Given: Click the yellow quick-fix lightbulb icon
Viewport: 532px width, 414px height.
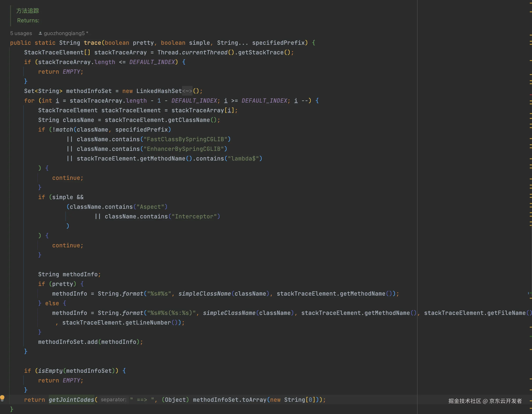Looking at the screenshot, I should (x=2, y=398).
